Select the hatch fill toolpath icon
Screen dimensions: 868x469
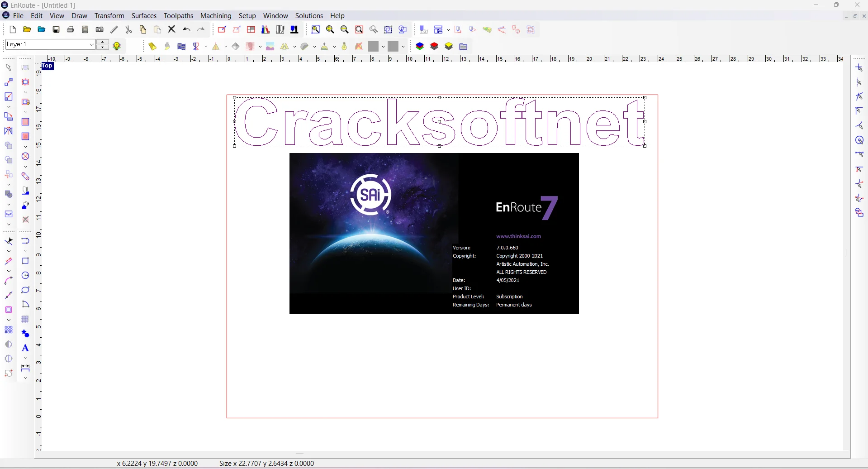[25, 122]
